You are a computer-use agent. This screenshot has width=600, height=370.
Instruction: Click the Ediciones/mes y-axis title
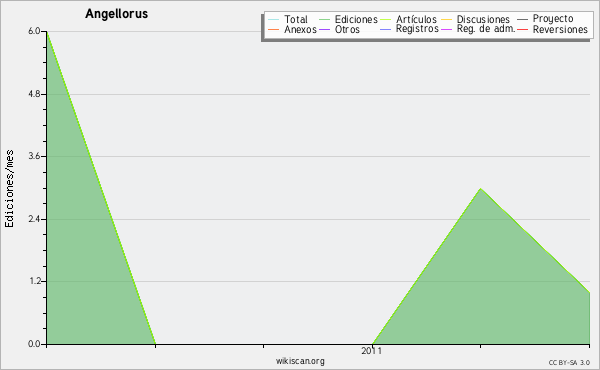tap(9, 188)
